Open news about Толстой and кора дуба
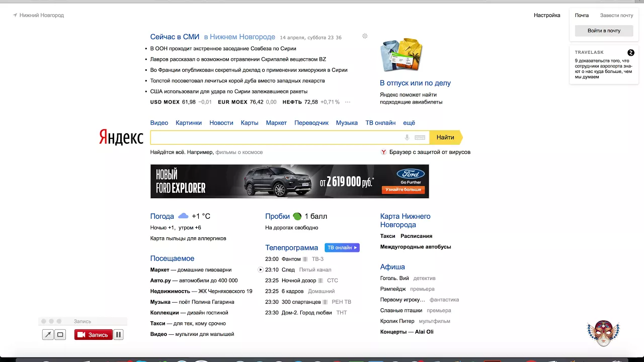 point(237,81)
